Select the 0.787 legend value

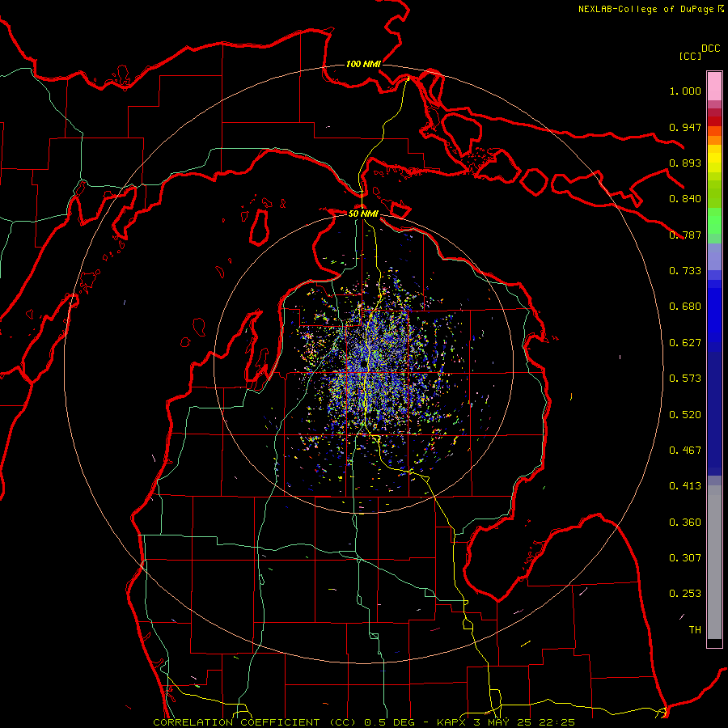point(685,235)
